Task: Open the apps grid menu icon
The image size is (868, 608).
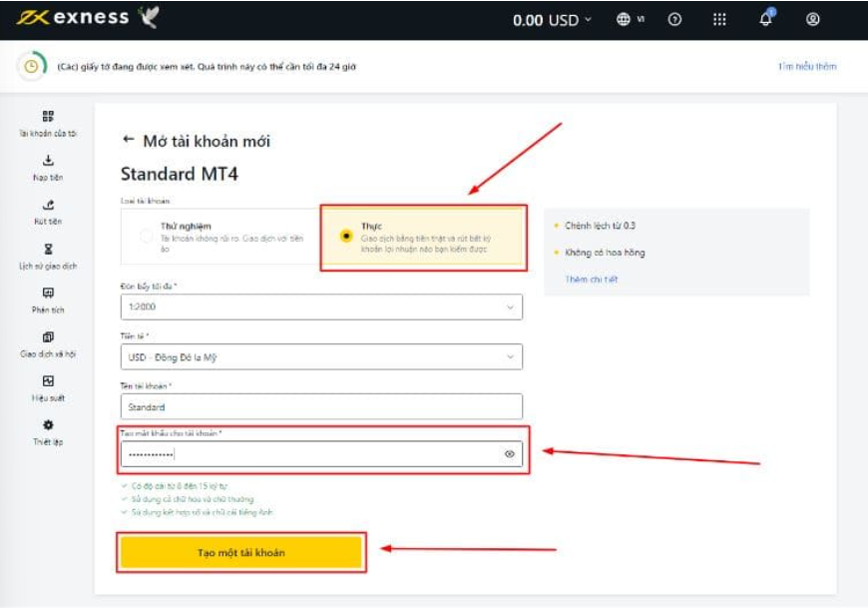Action: pos(719,19)
